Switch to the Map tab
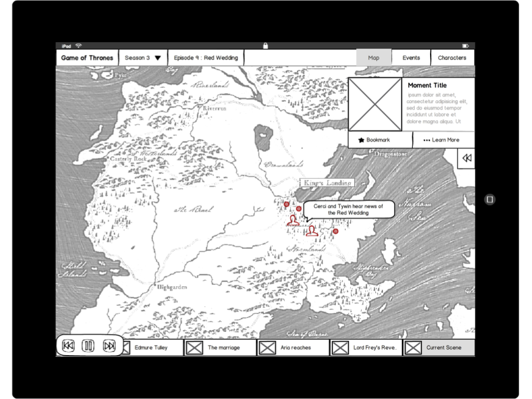 [374, 58]
